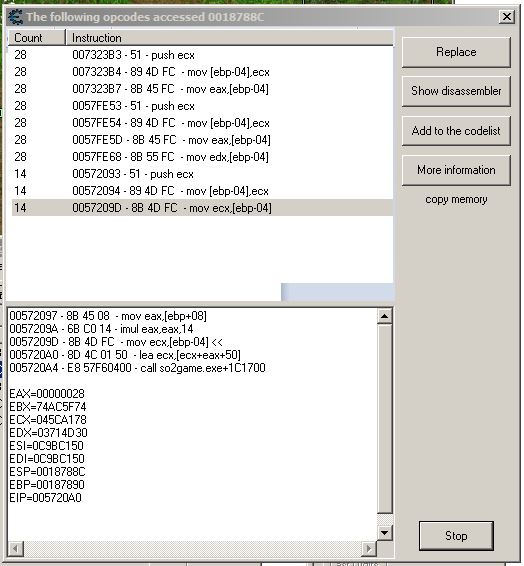Click the Cheat Engine icon in title bar
This screenshot has width=524, height=566.
[x=16, y=17]
